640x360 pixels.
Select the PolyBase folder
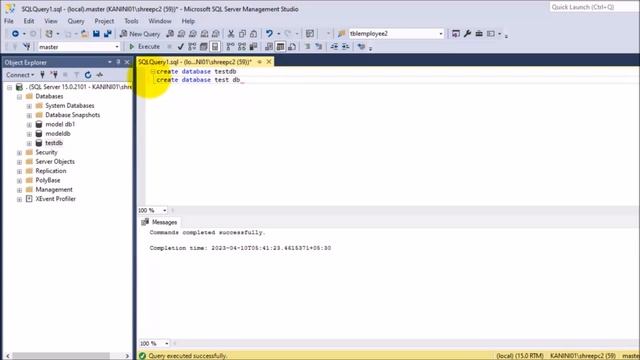point(48,180)
